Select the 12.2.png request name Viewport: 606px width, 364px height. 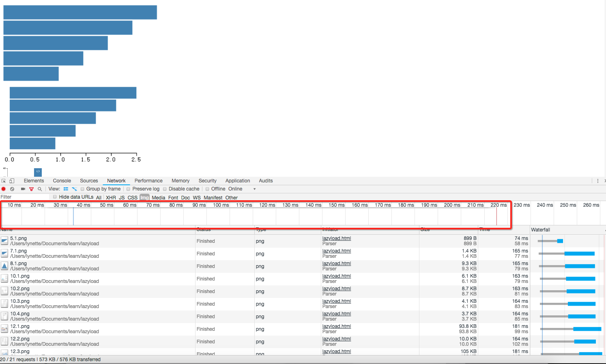20,339
